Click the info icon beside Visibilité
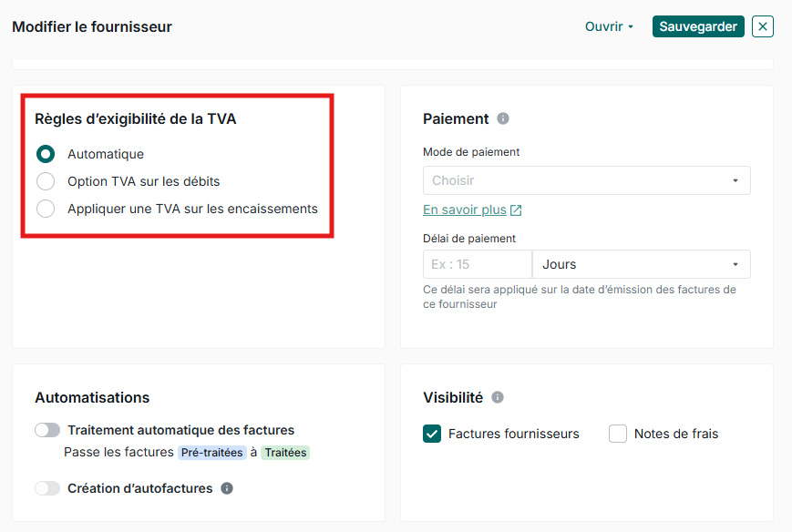 click(498, 397)
